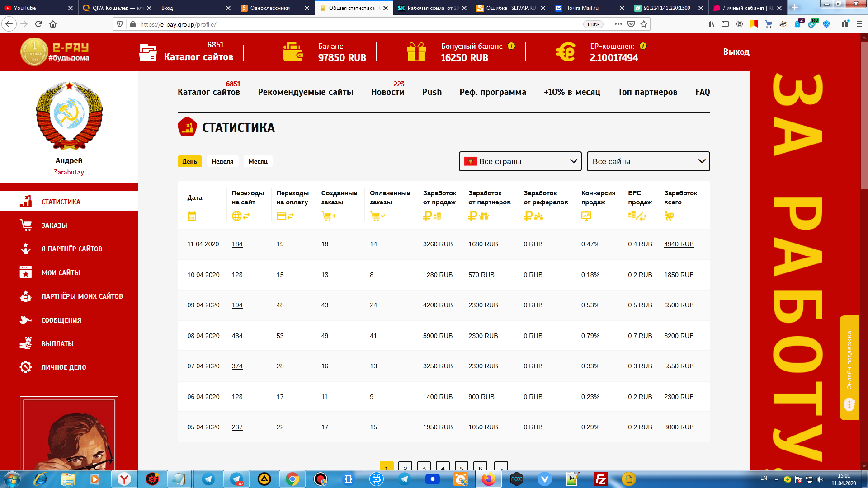Click the Андрей profile avatar emblem
Image resolution: width=868 pixels, height=488 pixels.
tap(69, 116)
